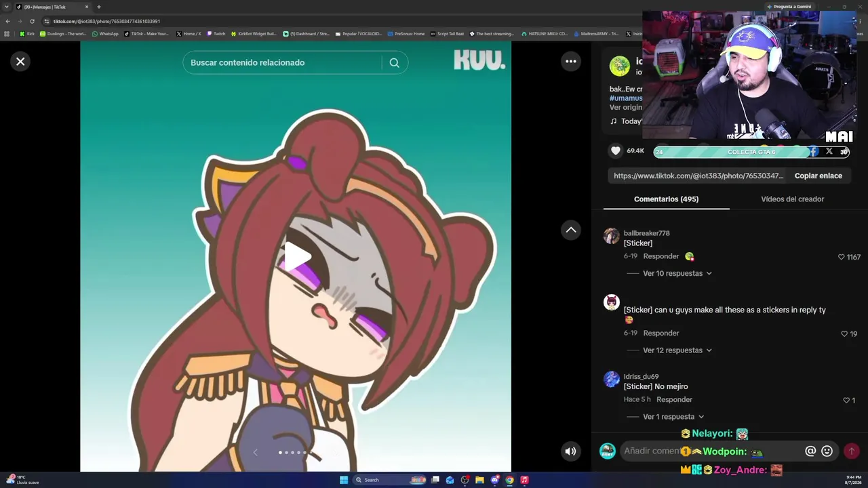Open the WhatsApp bookmark
868x488 pixels.
point(105,34)
